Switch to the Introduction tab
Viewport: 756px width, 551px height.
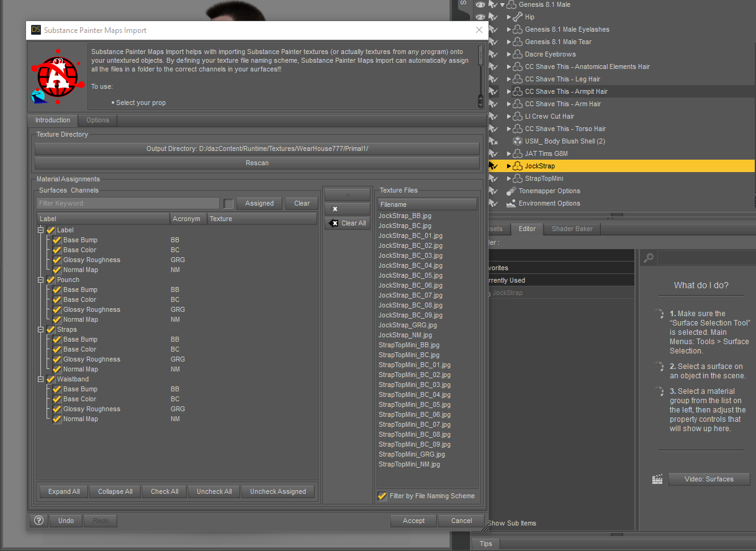(53, 120)
